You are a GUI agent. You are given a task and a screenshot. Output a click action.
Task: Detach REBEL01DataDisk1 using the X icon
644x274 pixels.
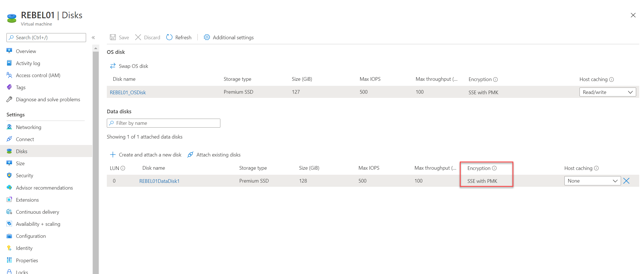pyautogui.click(x=626, y=181)
